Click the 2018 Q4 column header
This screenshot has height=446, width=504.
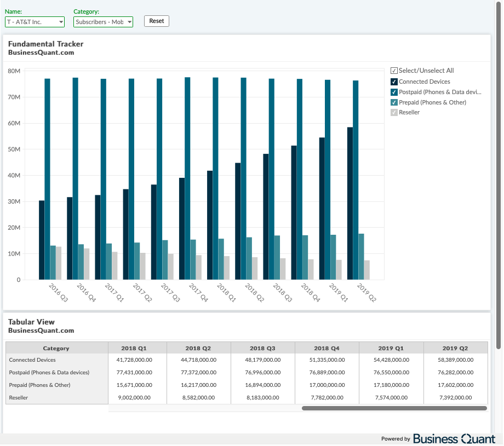pos(327,348)
